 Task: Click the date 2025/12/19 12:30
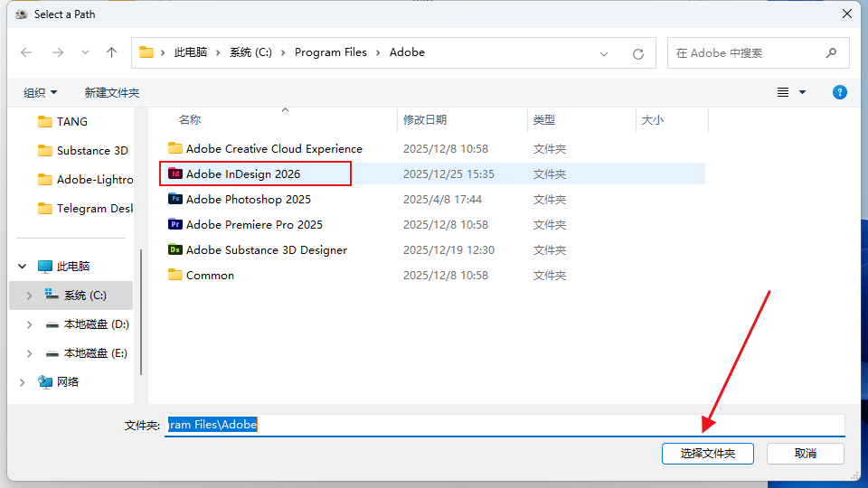pos(448,250)
